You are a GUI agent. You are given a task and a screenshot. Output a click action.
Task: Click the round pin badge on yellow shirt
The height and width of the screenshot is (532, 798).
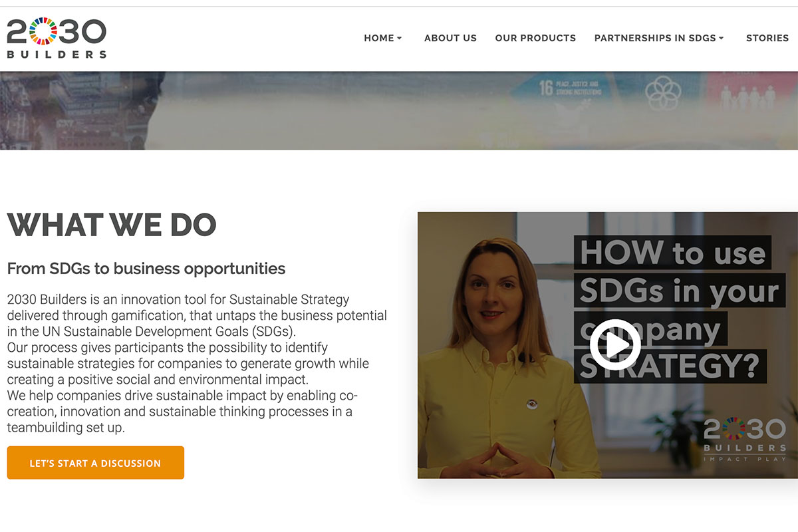pyautogui.click(x=531, y=403)
